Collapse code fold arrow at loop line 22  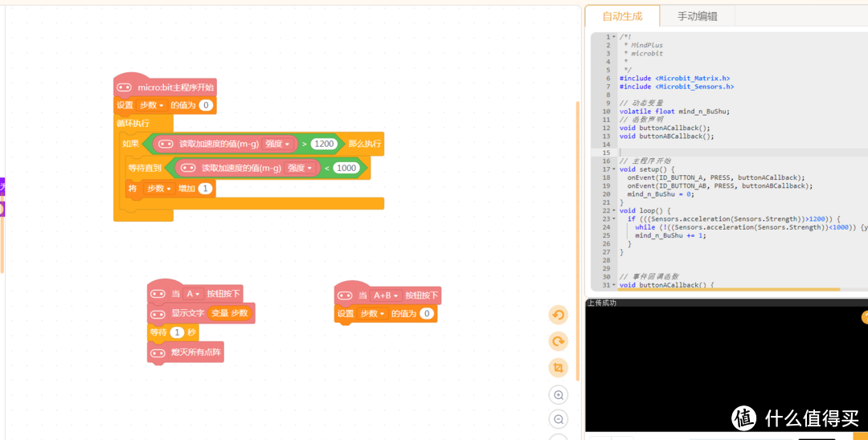(614, 210)
